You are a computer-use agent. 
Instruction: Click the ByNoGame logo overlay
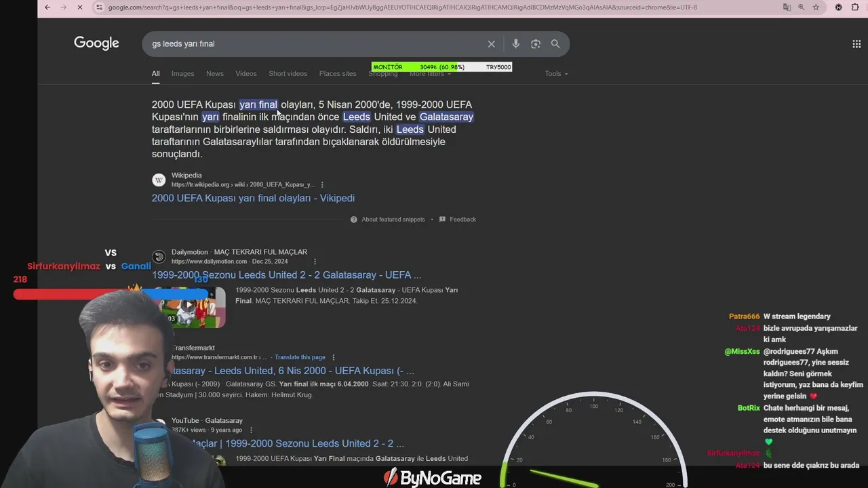coord(433,478)
